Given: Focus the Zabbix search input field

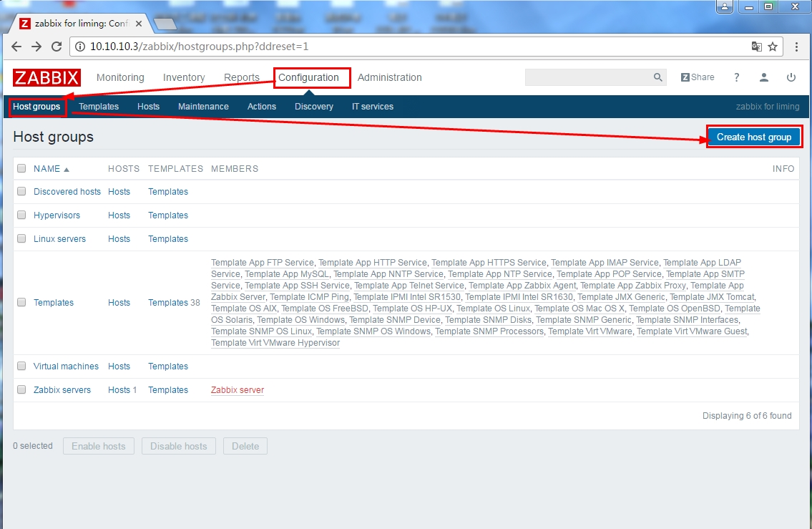Looking at the screenshot, I should (589, 77).
